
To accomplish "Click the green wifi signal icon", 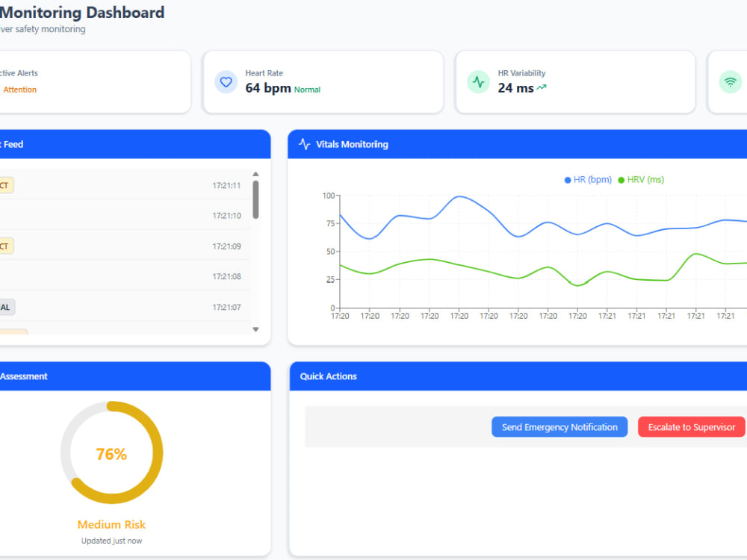I will [730, 82].
